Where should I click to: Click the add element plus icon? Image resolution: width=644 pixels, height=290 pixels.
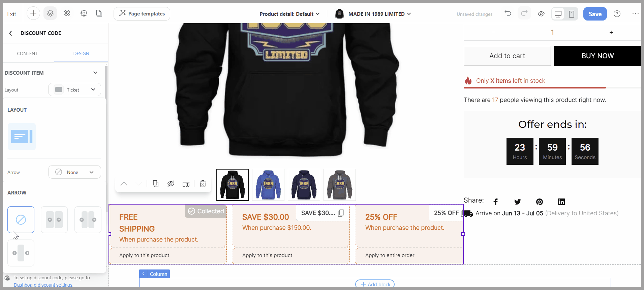33,13
